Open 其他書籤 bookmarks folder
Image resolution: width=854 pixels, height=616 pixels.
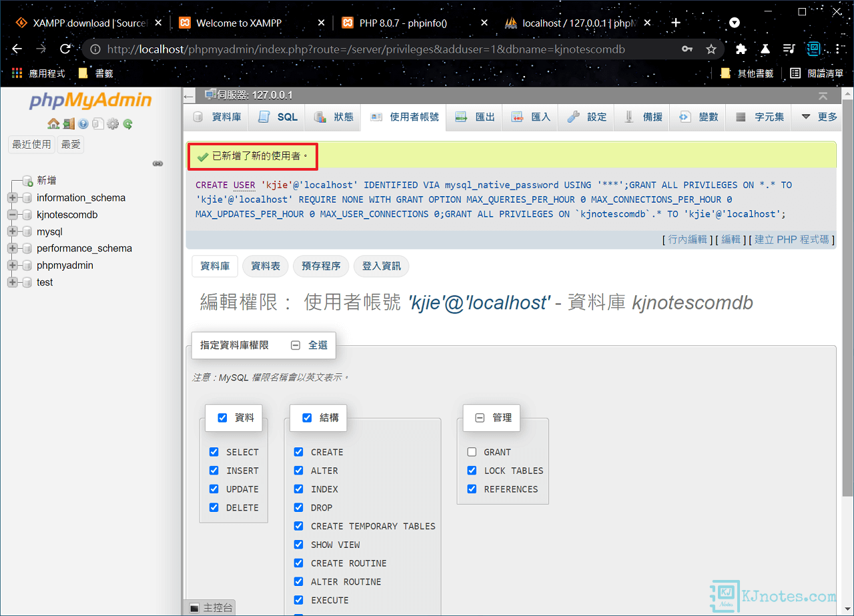[x=747, y=73]
